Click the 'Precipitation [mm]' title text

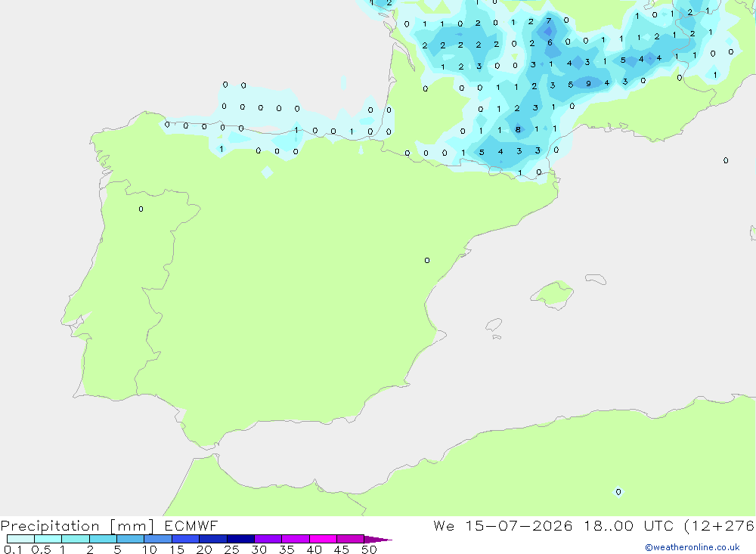click(x=77, y=526)
